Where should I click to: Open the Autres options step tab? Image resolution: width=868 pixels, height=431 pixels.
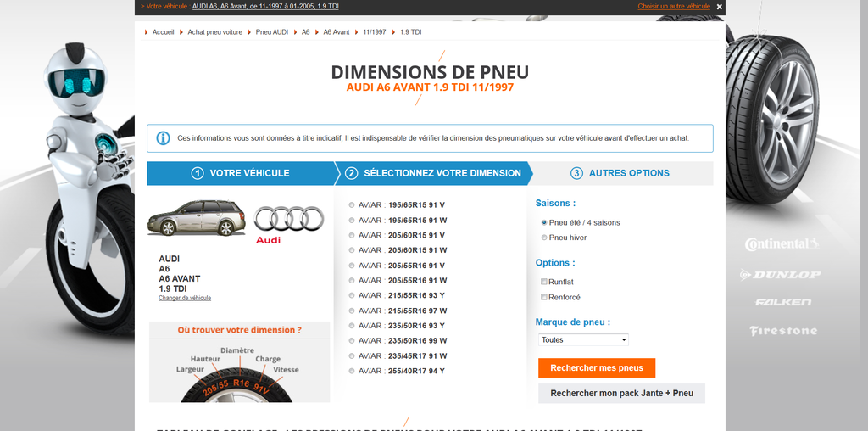[x=622, y=173]
